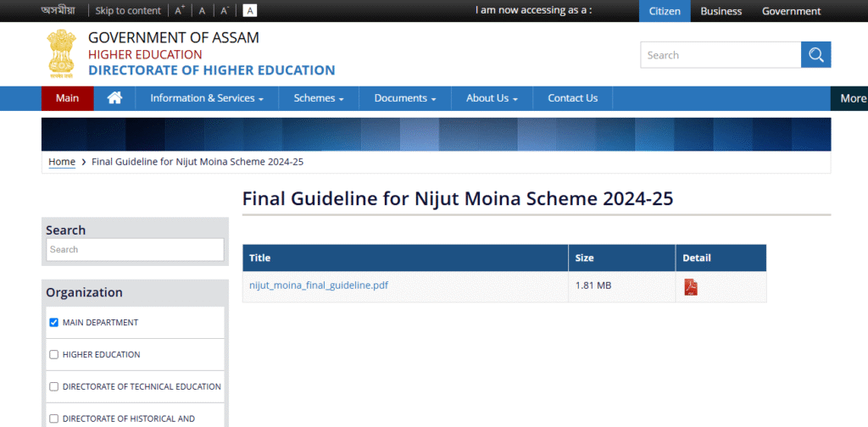Screen dimensions: 868x427
Task: Reset font size with normal A button
Action: coord(202,10)
